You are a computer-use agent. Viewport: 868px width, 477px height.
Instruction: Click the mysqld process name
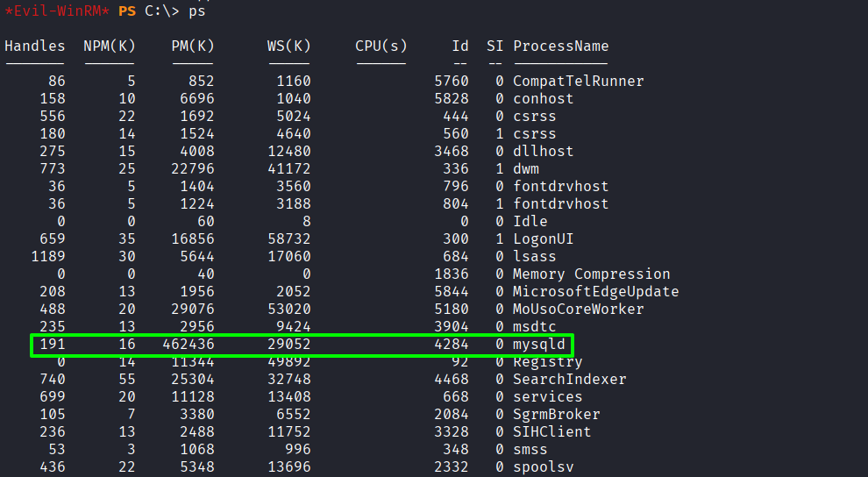coord(539,345)
